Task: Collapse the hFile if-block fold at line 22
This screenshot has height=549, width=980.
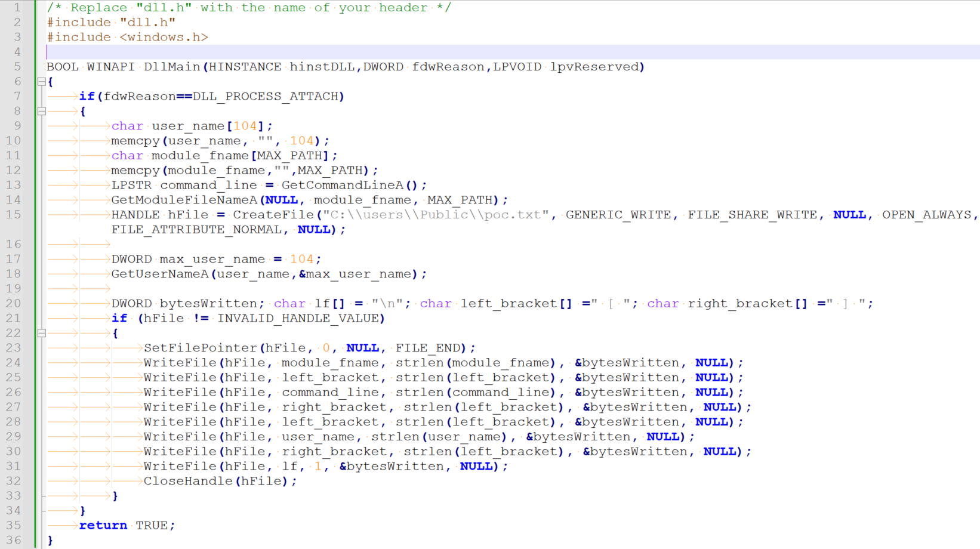Action: 42,333
